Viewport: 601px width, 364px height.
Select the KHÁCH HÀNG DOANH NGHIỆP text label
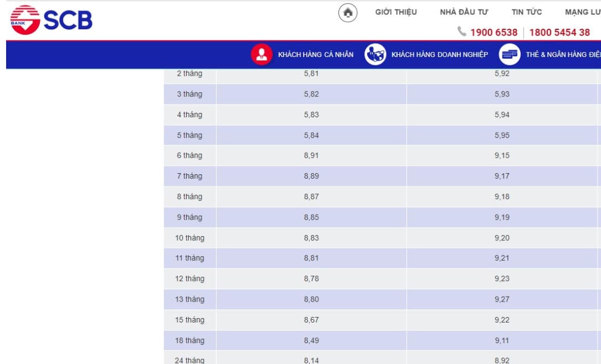439,55
